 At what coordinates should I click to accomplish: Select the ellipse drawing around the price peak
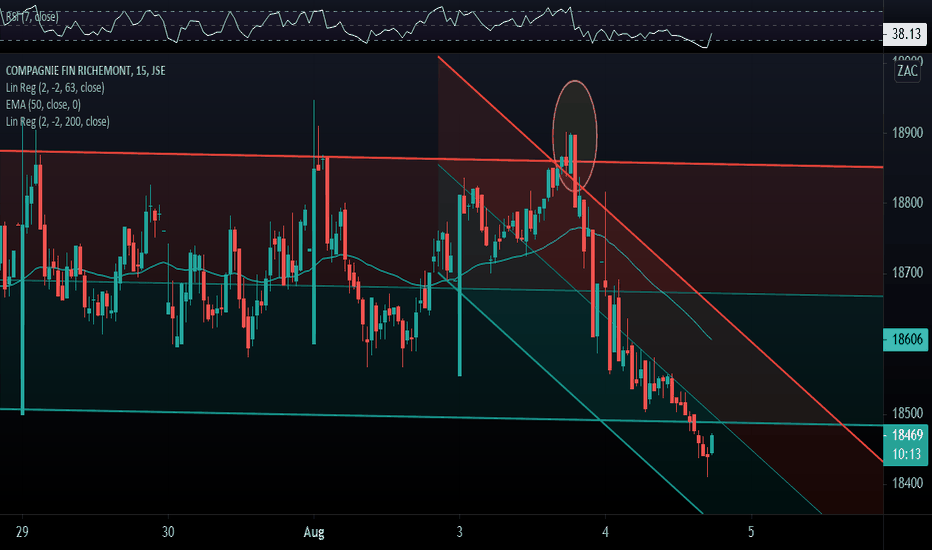[x=574, y=135]
